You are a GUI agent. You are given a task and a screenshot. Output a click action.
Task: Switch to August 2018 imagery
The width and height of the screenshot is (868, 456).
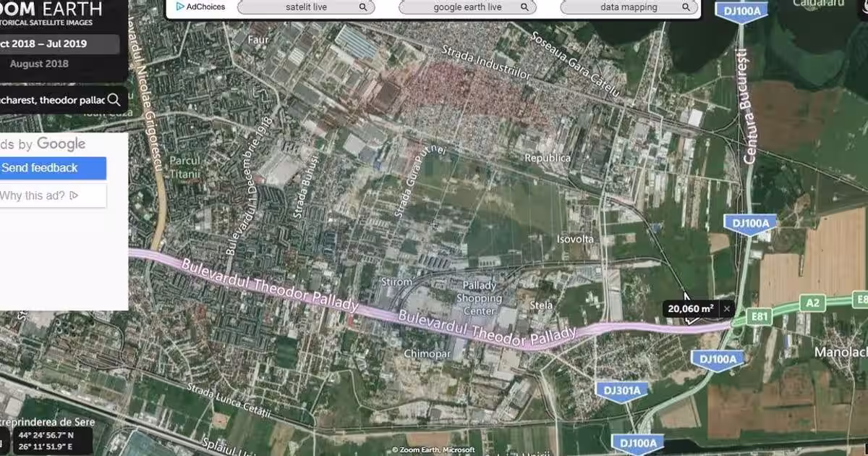(x=39, y=64)
